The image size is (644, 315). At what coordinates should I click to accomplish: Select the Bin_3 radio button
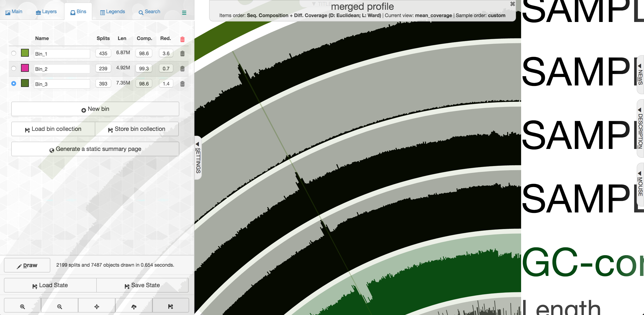14,84
